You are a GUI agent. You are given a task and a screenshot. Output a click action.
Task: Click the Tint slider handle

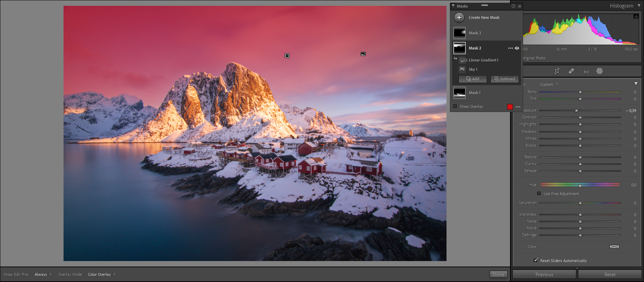(x=580, y=99)
